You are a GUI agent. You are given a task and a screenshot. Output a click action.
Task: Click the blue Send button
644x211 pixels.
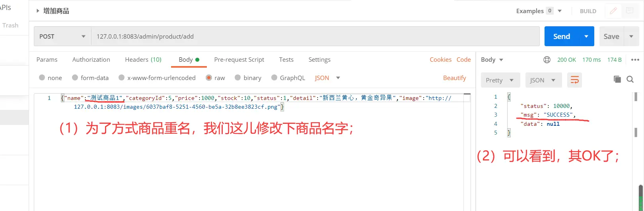pyautogui.click(x=562, y=36)
